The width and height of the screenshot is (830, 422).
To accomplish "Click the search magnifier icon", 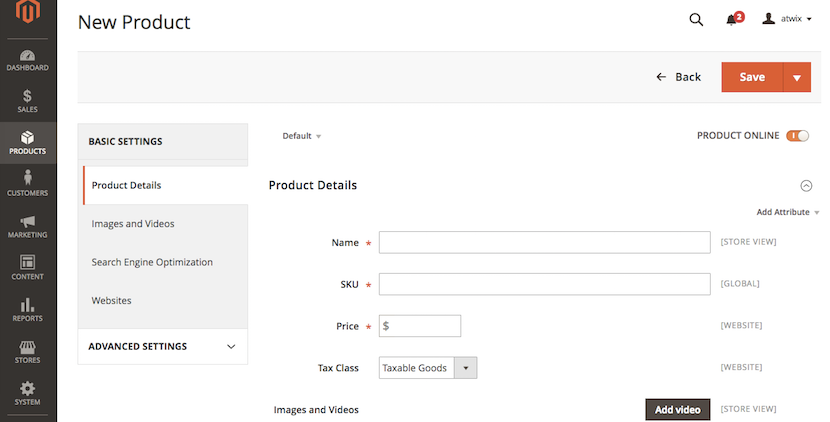I will coord(696,19).
